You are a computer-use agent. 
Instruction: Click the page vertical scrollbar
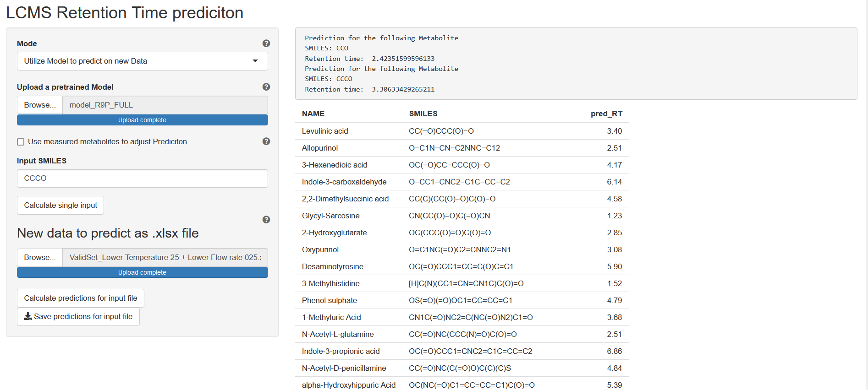click(x=867, y=195)
